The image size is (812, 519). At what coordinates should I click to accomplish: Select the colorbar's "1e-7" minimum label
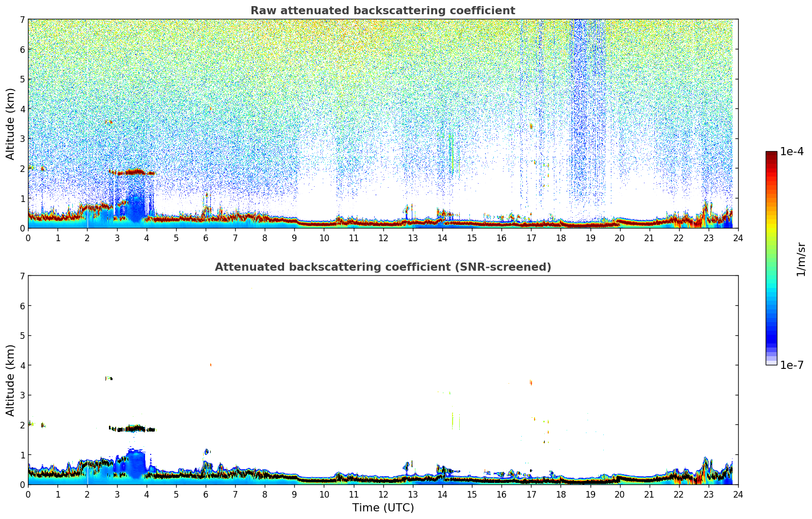point(792,365)
